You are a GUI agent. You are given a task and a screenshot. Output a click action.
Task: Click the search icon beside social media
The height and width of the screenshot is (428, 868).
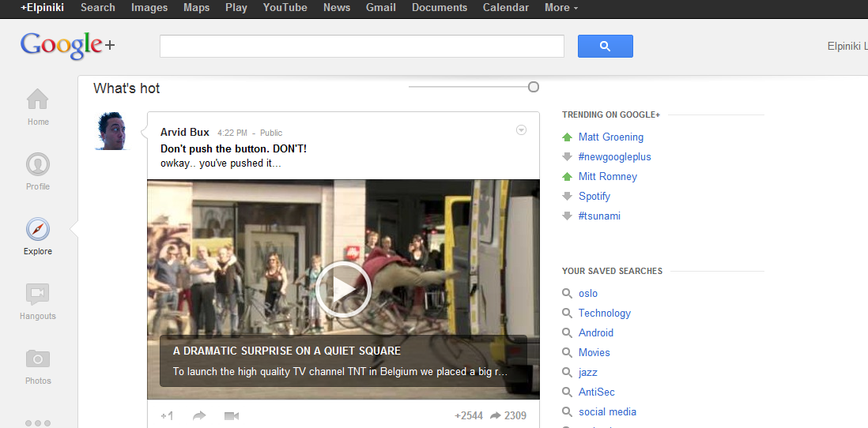[x=567, y=412]
